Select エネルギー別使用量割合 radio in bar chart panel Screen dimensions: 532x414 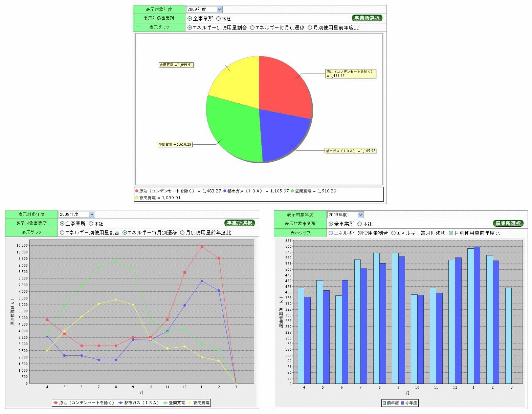331,233
